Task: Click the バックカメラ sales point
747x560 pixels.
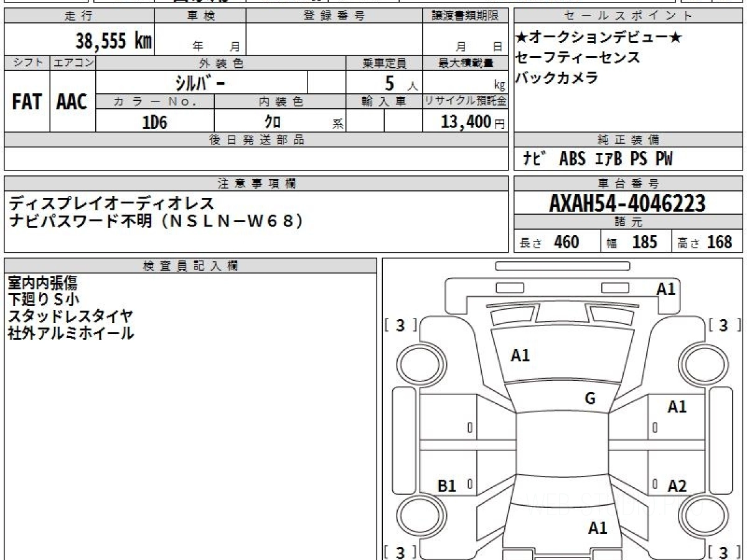Action: point(557,78)
